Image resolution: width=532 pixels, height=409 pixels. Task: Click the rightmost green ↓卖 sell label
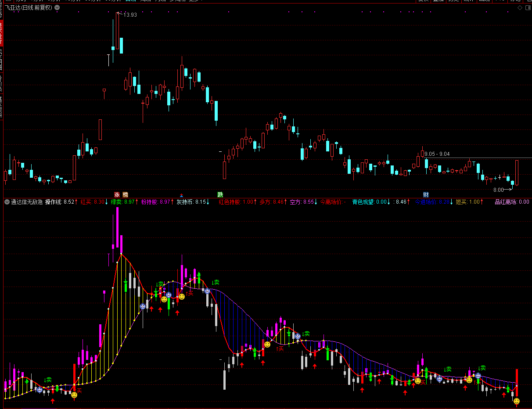[482, 368]
